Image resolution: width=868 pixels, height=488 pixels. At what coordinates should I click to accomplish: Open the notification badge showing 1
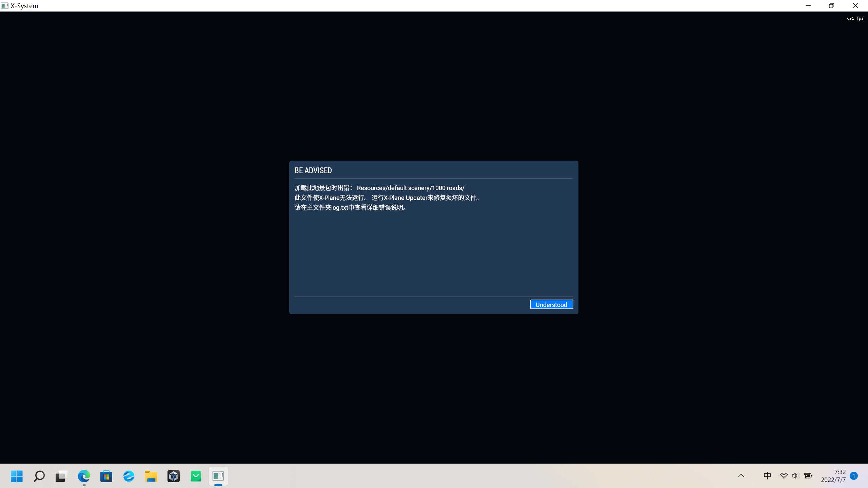coord(854,476)
